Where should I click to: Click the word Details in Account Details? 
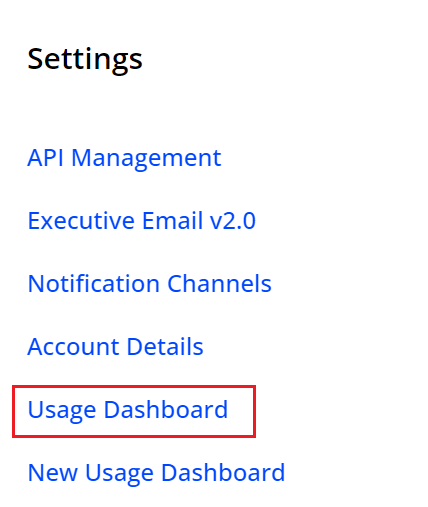point(165,346)
